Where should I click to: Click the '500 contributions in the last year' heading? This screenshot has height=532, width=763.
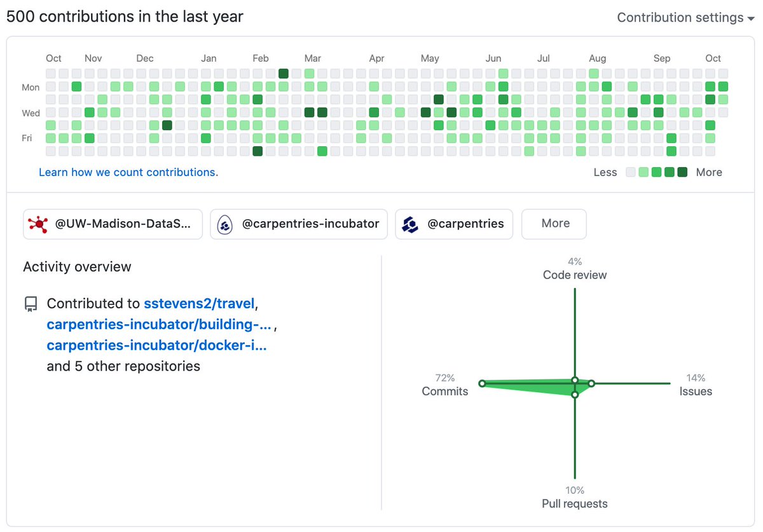125,17
